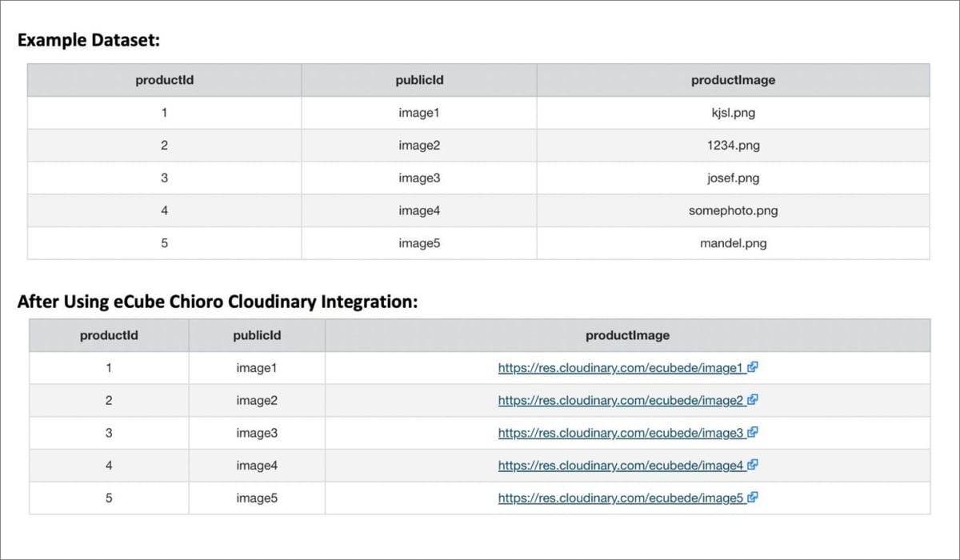This screenshot has height=560, width=960.
Task: Click external link icon beside image5 URL
Action: pyautogui.click(x=752, y=498)
